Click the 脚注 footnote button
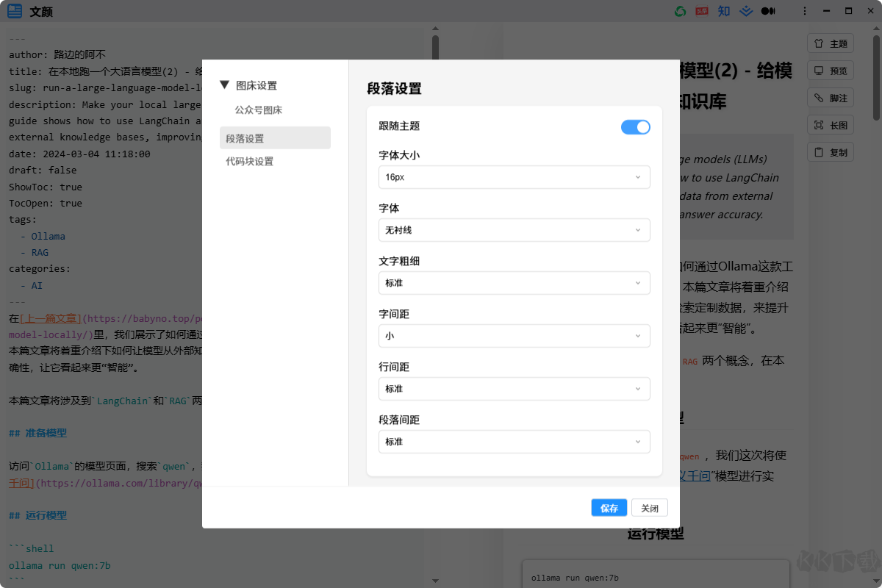882x588 pixels. [x=831, y=98]
